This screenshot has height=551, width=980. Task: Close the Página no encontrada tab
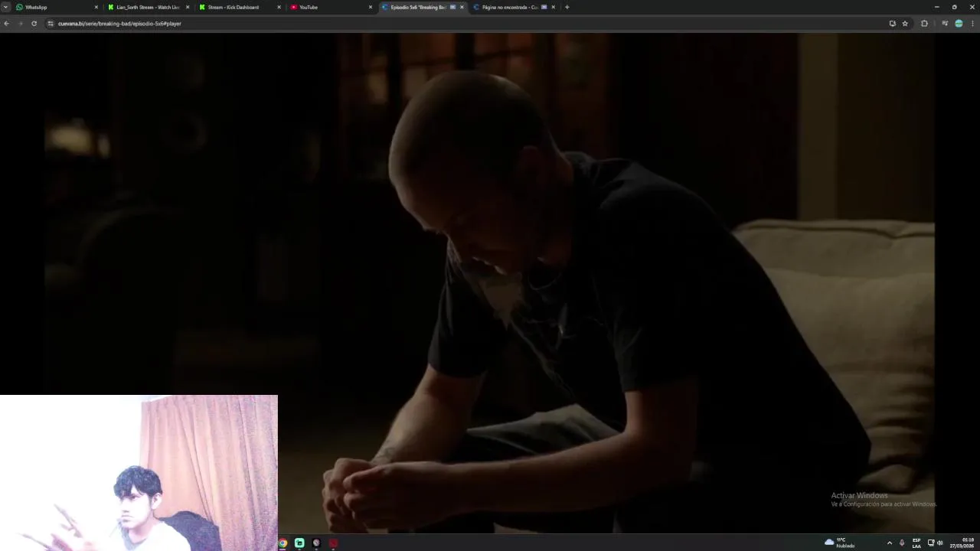(x=553, y=7)
